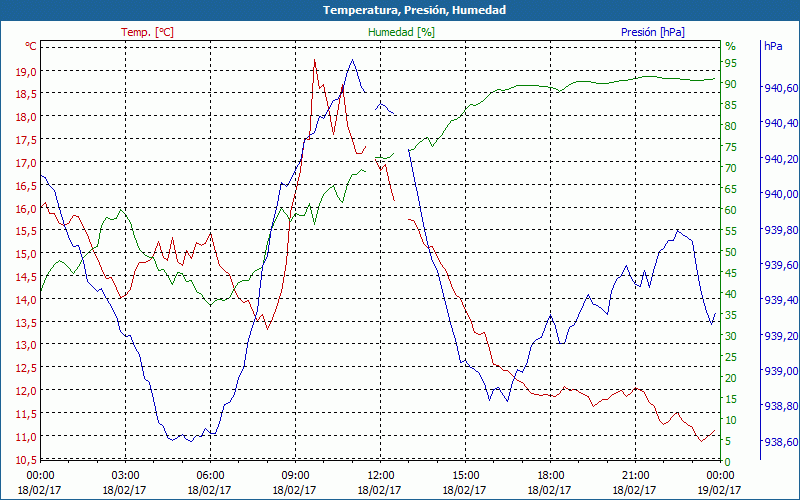The width and height of the screenshot is (800, 500).
Task: Click the temperature axis value '10,5'
Action: tap(27, 460)
